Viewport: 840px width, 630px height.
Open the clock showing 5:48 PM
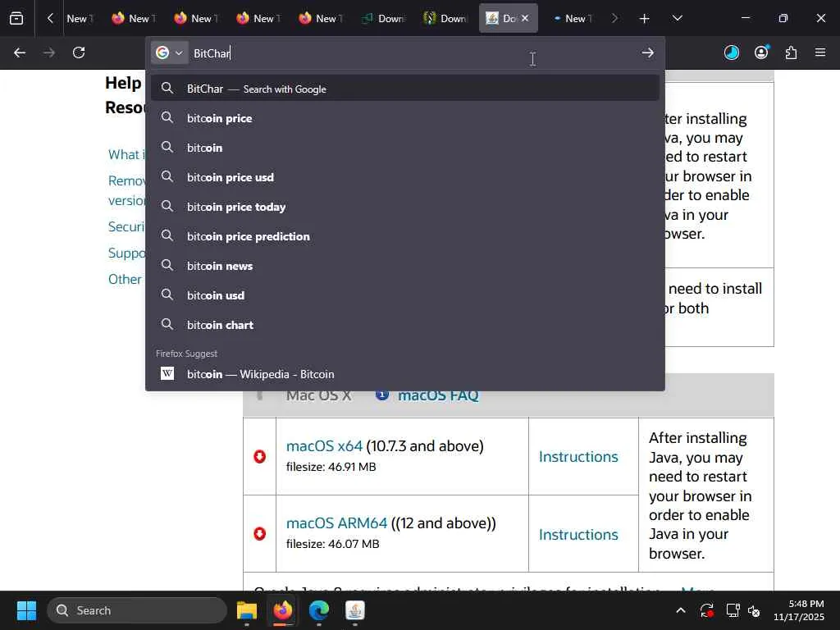coord(799,610)
